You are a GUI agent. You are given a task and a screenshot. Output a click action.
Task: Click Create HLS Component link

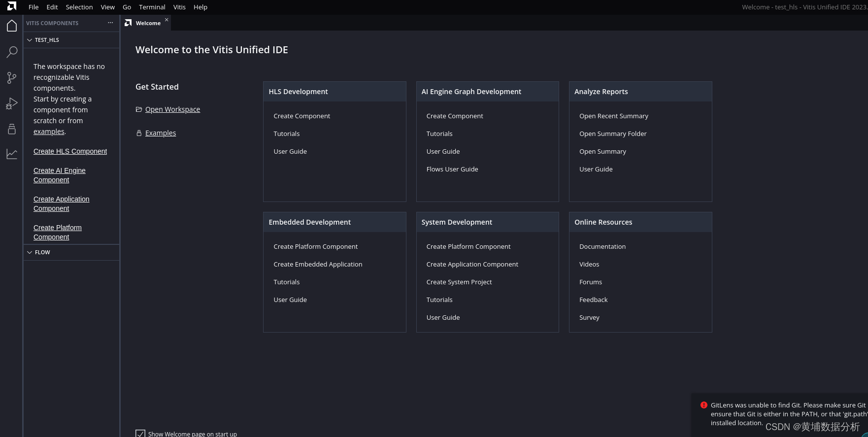tap(70, 151)
